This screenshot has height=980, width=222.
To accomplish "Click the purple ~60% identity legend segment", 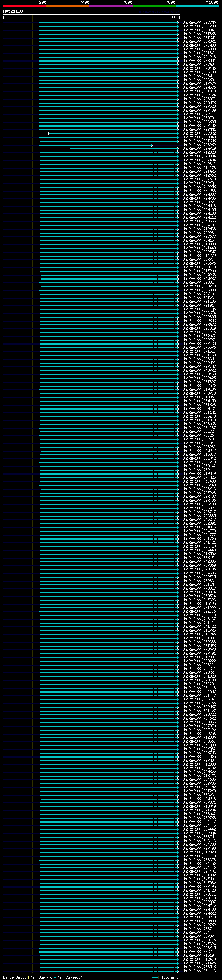I will point(111,6).
